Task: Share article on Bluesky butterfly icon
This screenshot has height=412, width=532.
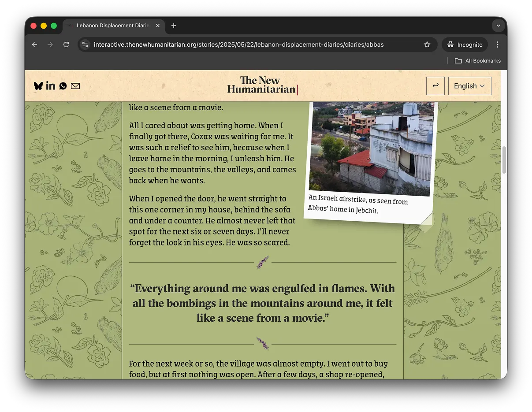Action: [38, 86]
